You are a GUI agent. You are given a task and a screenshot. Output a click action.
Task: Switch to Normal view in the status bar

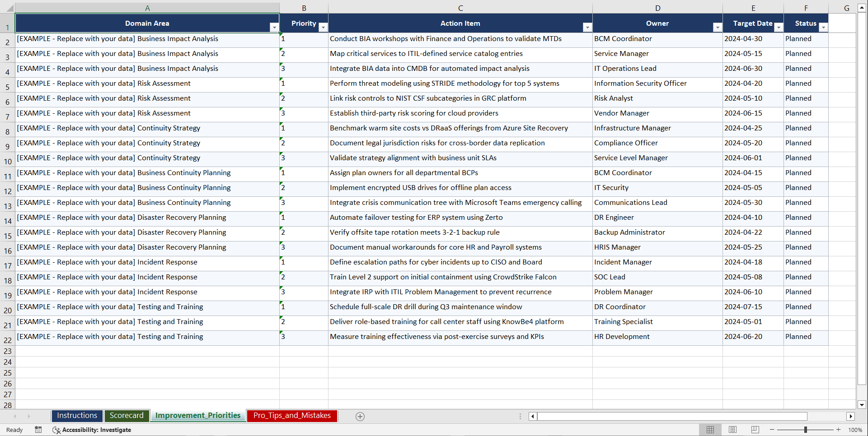(x=710, y=430)
